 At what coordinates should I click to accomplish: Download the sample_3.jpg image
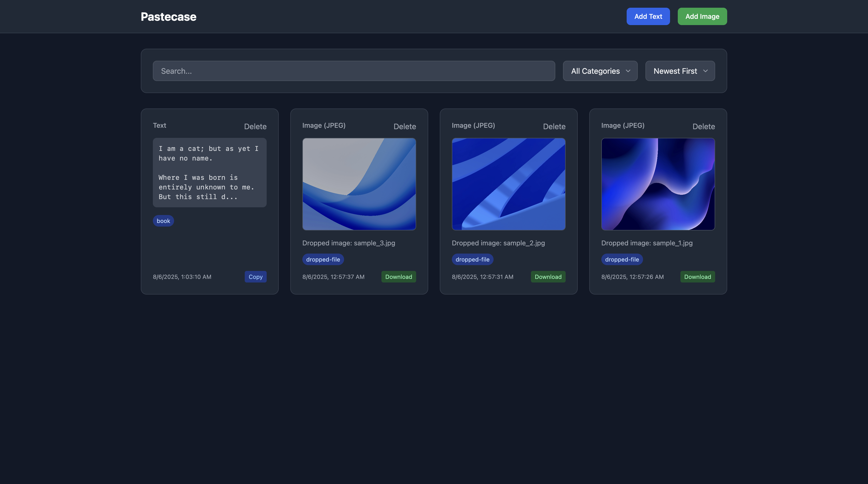click(x=398, y=277)
